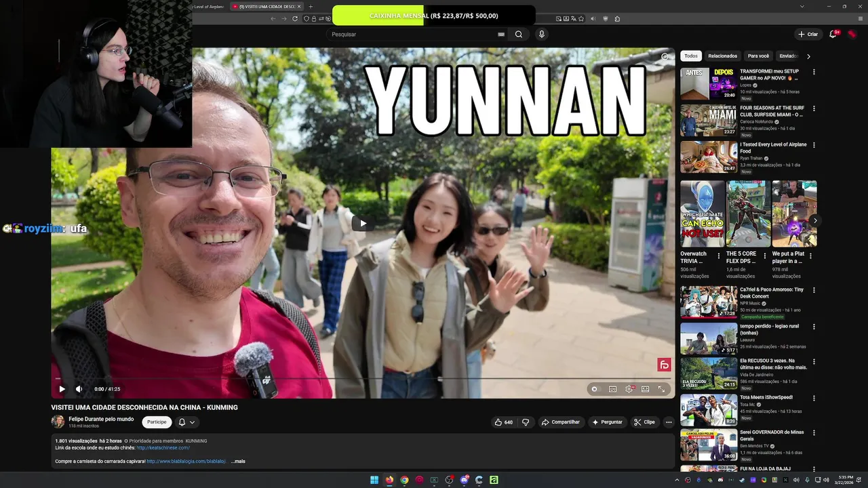868x488 pixels.
Task: Close the VISITEI UMA CIDADE browser tab
Action: tap(299, 7)
